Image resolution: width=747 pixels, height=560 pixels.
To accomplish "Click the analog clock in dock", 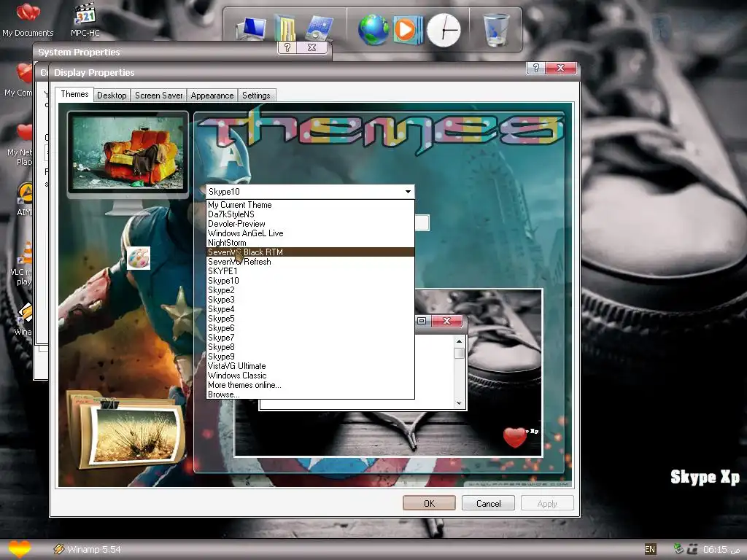I will click(444, 30).
